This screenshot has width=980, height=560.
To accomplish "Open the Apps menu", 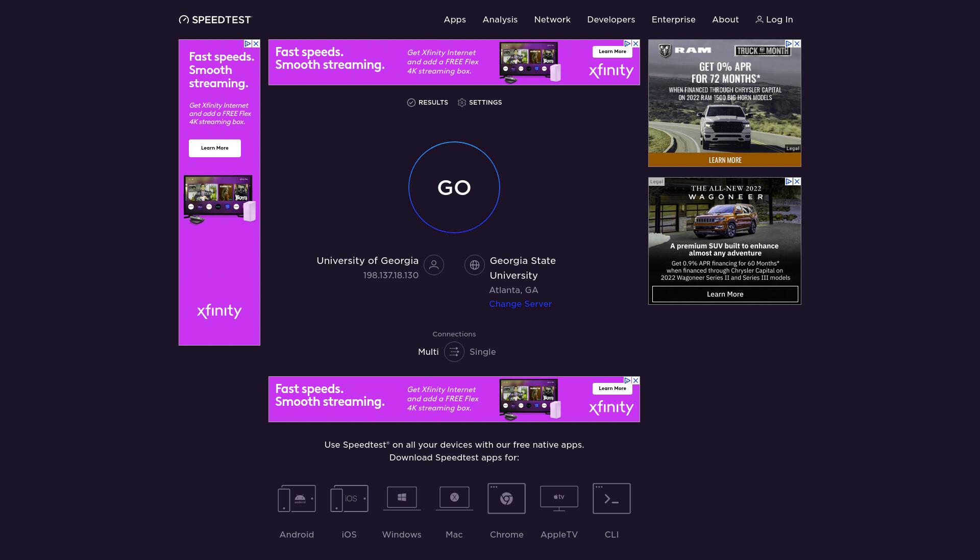I will [455, 19].
